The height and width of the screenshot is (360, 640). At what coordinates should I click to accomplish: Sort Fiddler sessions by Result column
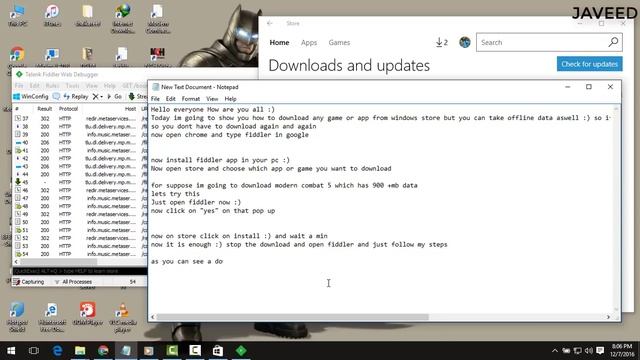(44, 109)
